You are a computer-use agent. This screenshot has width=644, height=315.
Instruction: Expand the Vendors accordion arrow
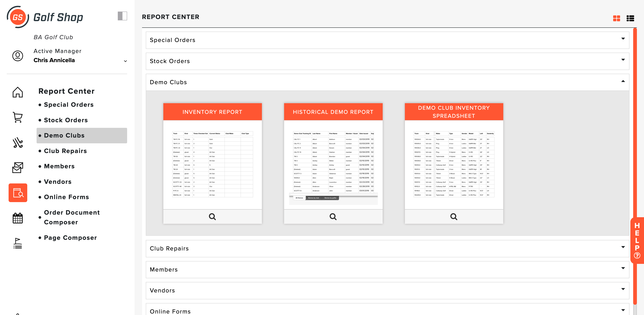point(623,289)
